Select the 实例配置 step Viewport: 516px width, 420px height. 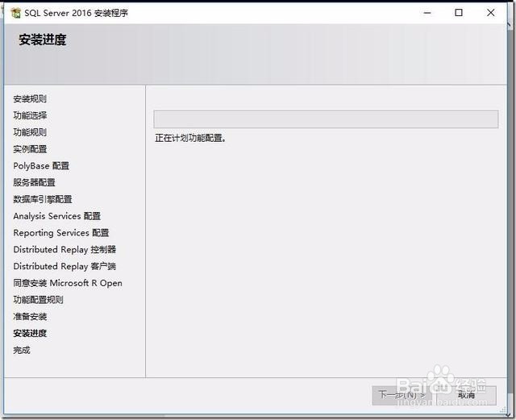(30, 149)
